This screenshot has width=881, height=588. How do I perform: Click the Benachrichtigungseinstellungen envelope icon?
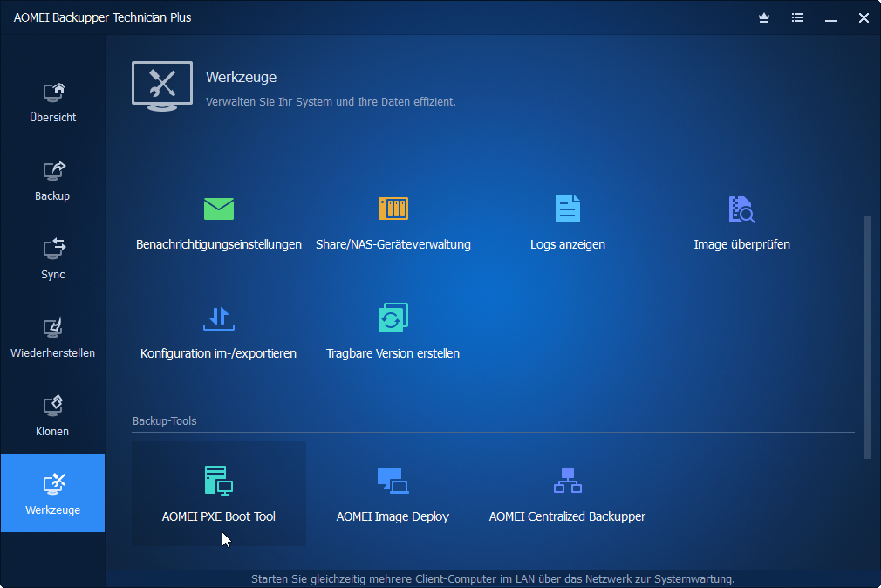point(219,209)
